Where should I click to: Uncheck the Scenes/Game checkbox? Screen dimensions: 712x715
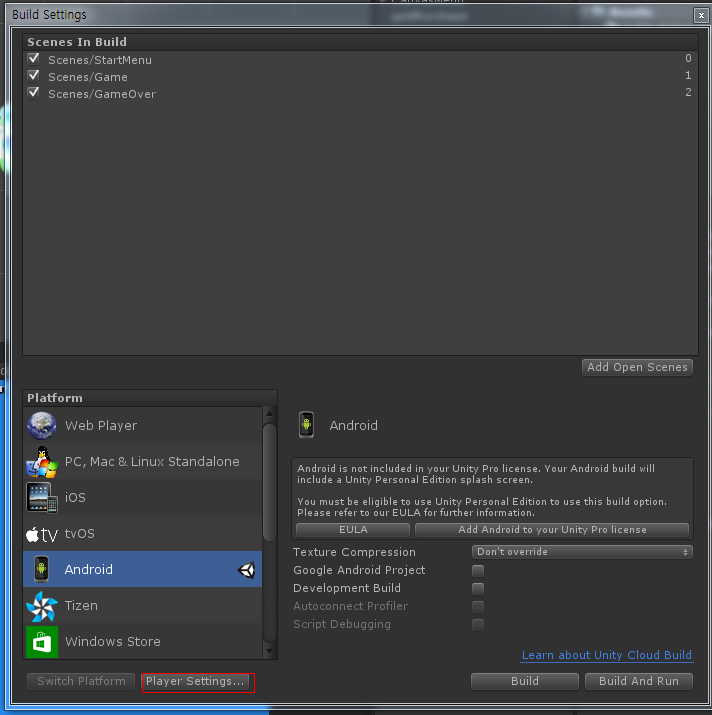(x=33, y=76)
